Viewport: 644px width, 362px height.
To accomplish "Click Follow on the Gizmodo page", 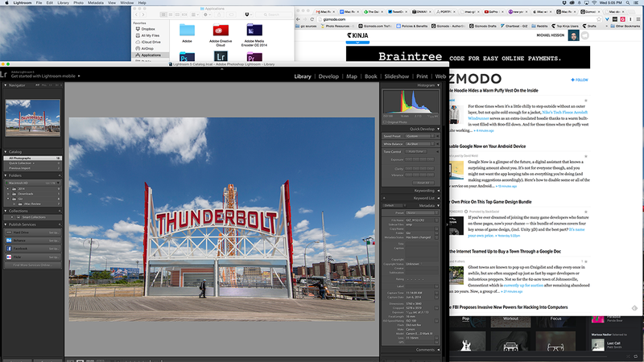I will tap(580, 80).
